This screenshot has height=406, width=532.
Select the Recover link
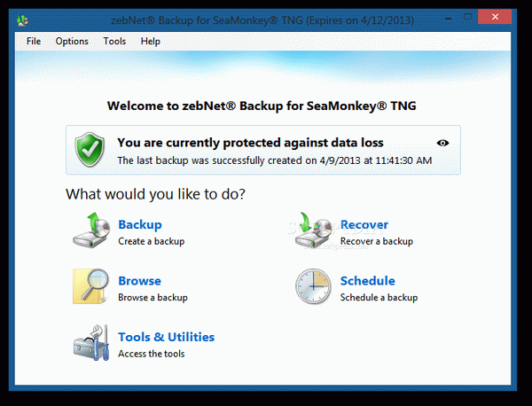coord(364,224)
